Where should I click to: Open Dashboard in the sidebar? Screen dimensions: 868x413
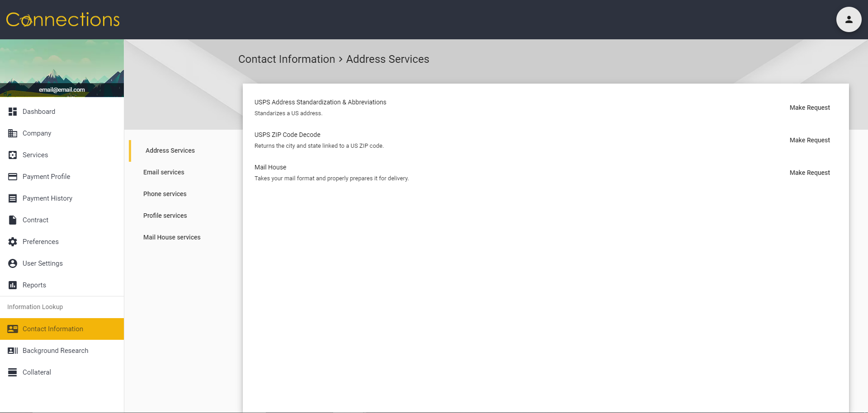coord(62,112)
